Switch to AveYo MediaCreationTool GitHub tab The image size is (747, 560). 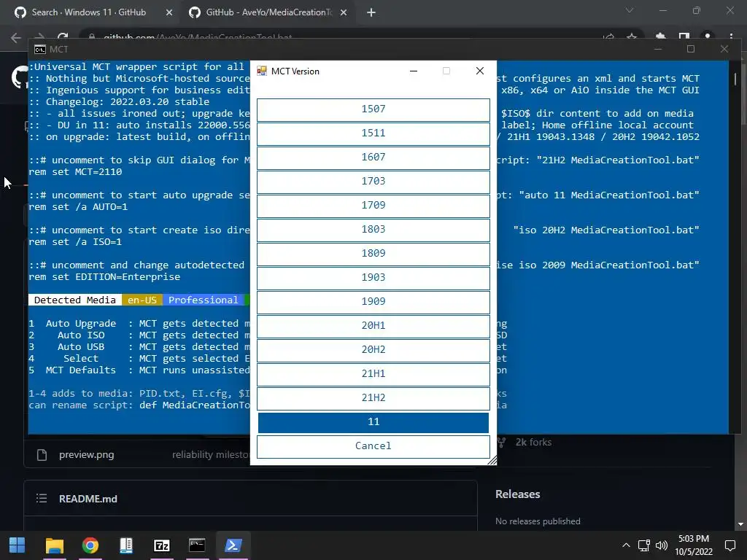coord(268,12)
